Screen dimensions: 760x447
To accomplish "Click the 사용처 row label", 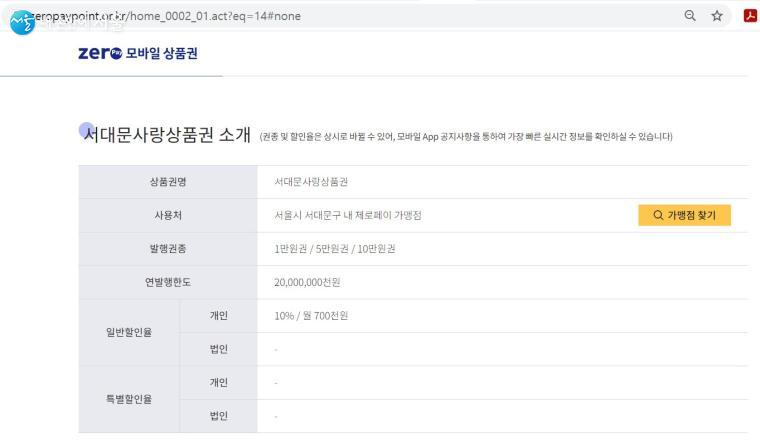I will point(168,215).
